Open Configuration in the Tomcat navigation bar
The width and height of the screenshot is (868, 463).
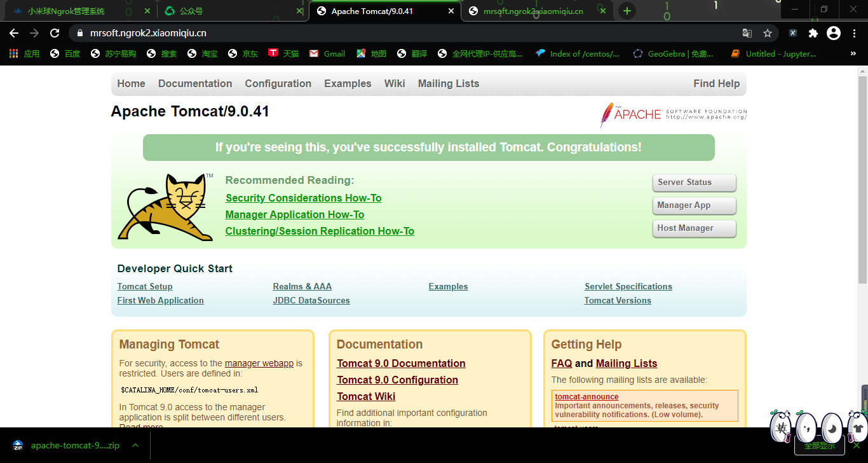click(x=278, y=83)
